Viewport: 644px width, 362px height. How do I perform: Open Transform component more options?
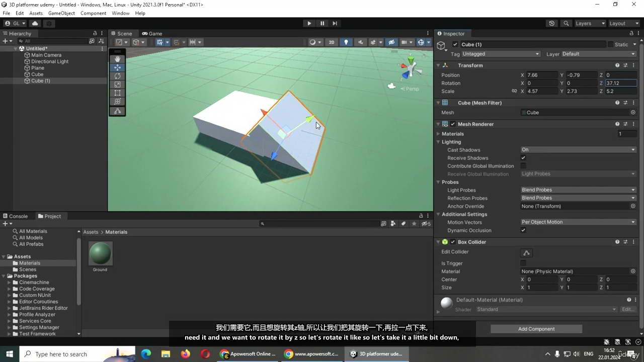pyautogui.click(x=633, y=65)
